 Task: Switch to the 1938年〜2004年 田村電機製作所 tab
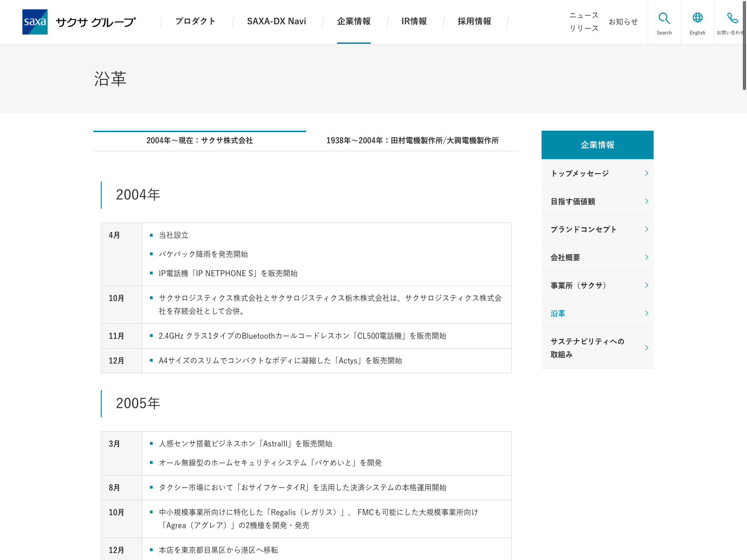click(x=413, y=141)
